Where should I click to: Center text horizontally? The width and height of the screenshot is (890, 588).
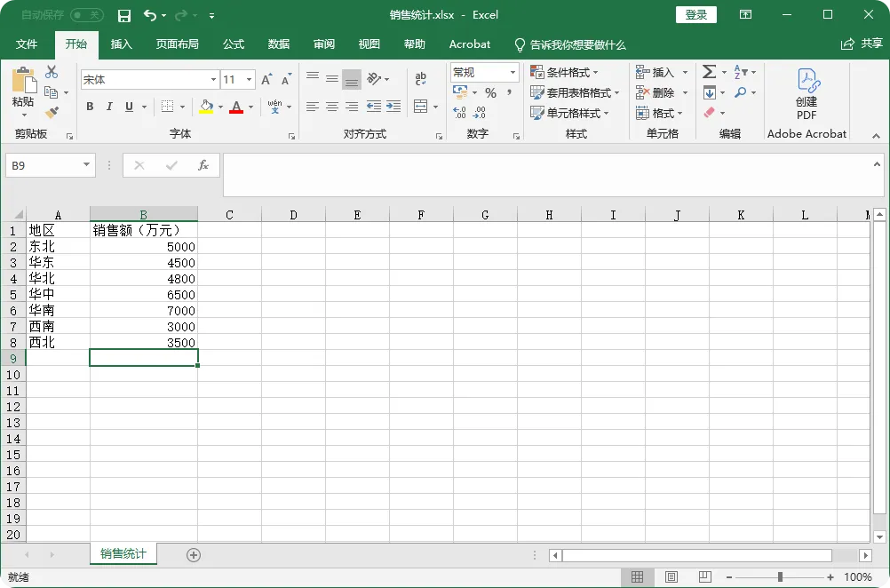tap(332, 106)
